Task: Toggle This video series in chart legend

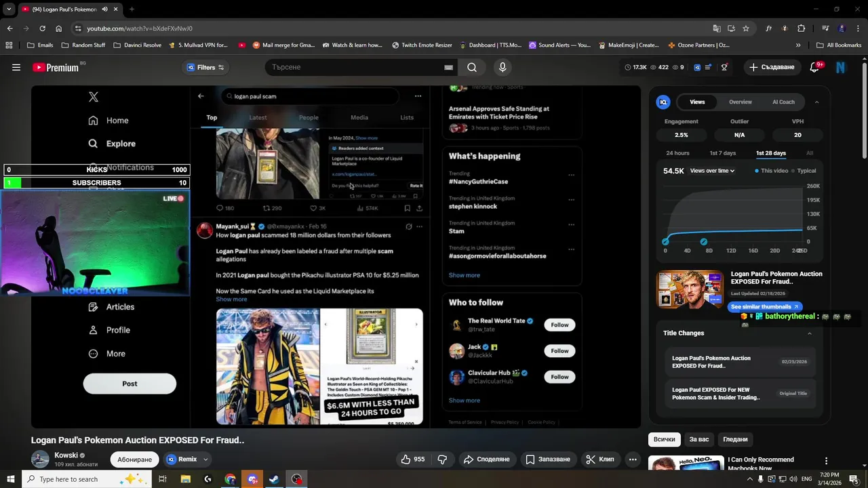Action: 772,171
